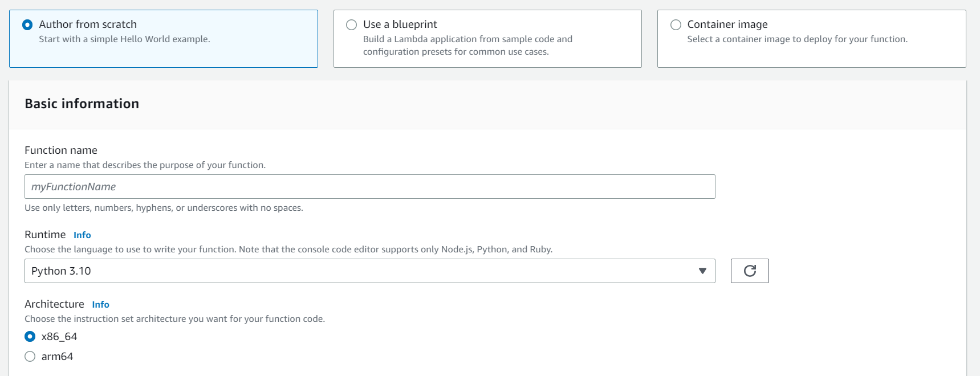
Task: Click the refresh runtimes icon button
Action: [749, 271]
